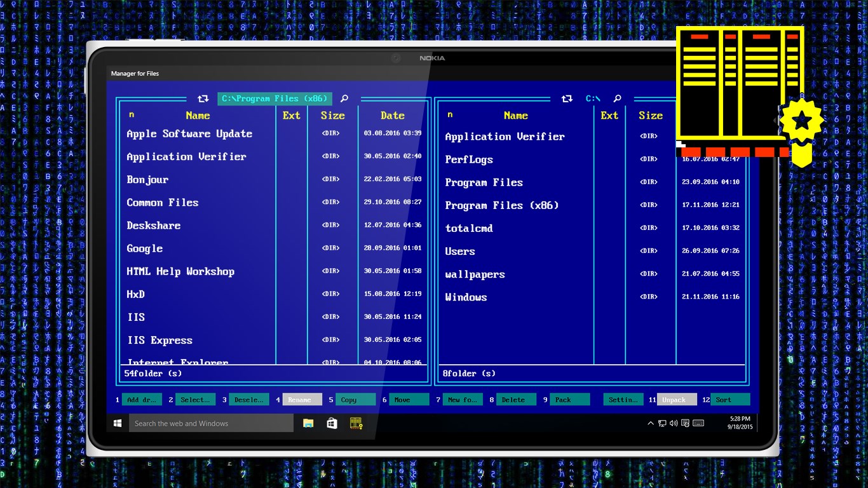Refresh the left pane directory listing
The width and height of the screenshot is (868, 488).
pyautogui.click(x=203, y=98)
